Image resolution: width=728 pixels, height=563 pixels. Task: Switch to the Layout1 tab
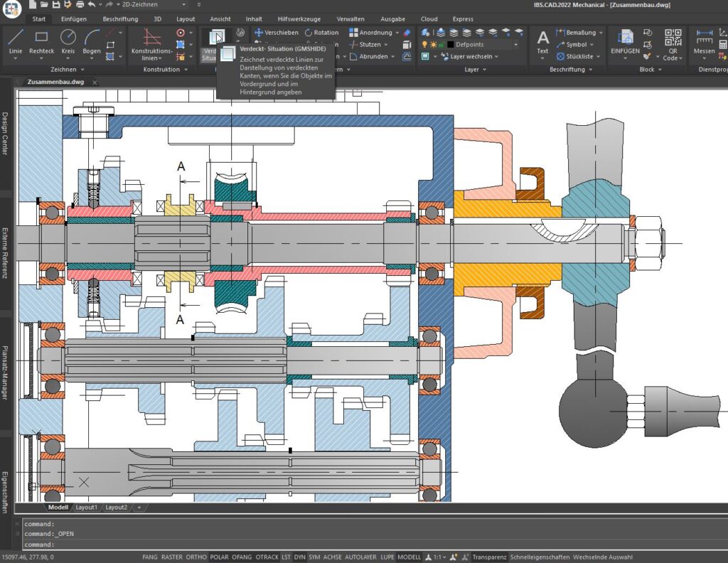coord(87,508)
